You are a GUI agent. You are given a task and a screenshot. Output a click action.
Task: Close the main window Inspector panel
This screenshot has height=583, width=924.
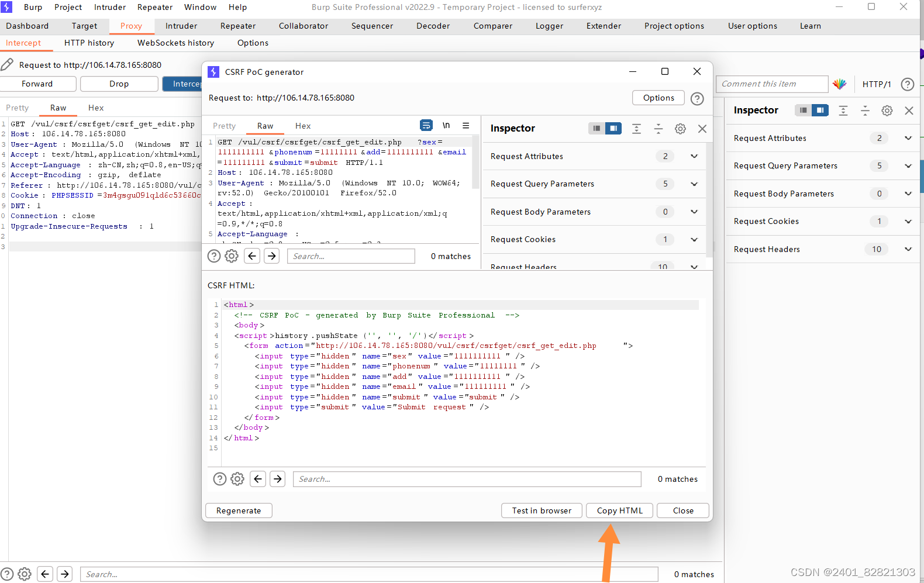coord(909,111)
